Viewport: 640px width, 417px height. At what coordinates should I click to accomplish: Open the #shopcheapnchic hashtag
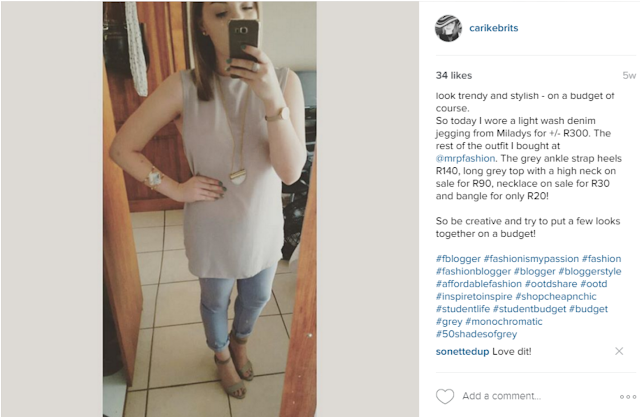556,297
